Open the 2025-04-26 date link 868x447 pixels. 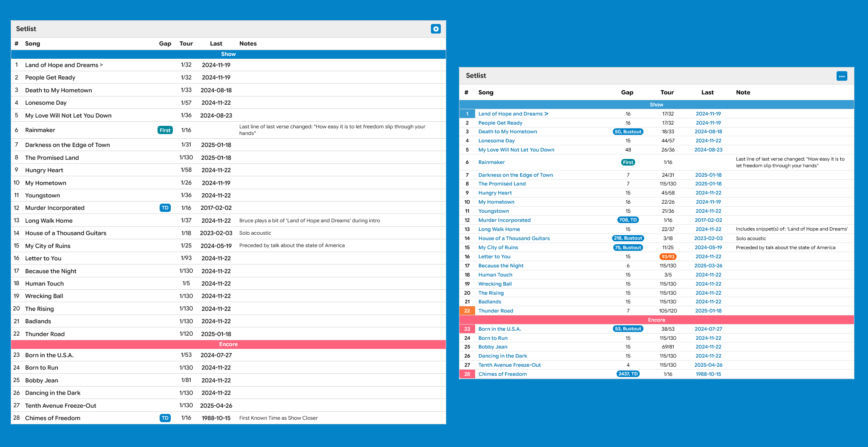(x=708, y=365)
